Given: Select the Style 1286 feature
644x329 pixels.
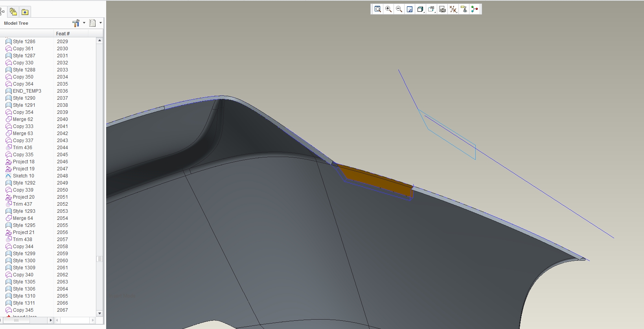Looking at the screenshot, I should point(24,42).
